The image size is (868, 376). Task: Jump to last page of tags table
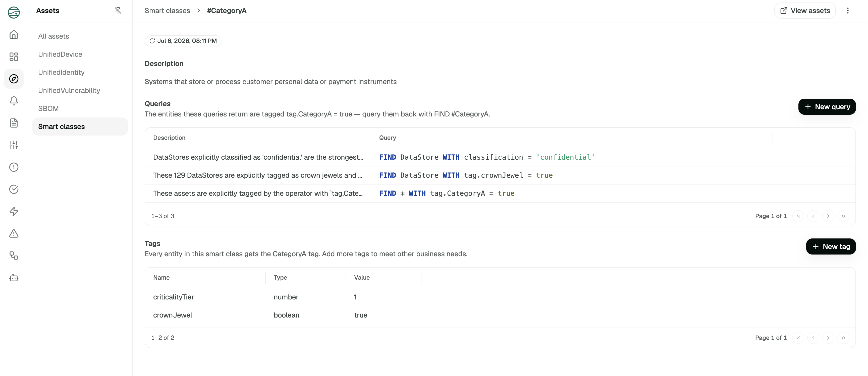pos(843,338)
